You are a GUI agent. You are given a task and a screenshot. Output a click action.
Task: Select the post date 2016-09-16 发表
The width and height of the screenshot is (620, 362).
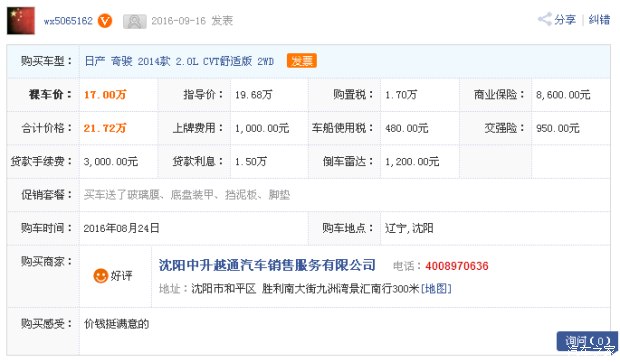[x=192, y=21]
